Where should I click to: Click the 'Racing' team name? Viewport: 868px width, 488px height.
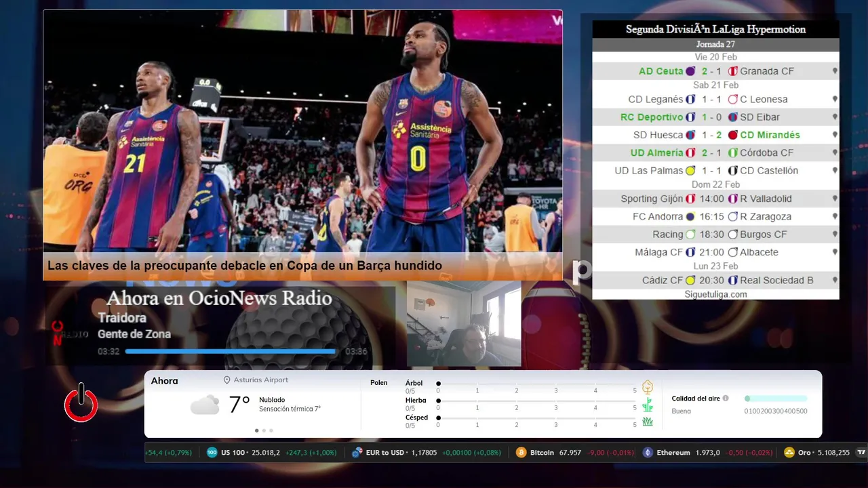668,235
